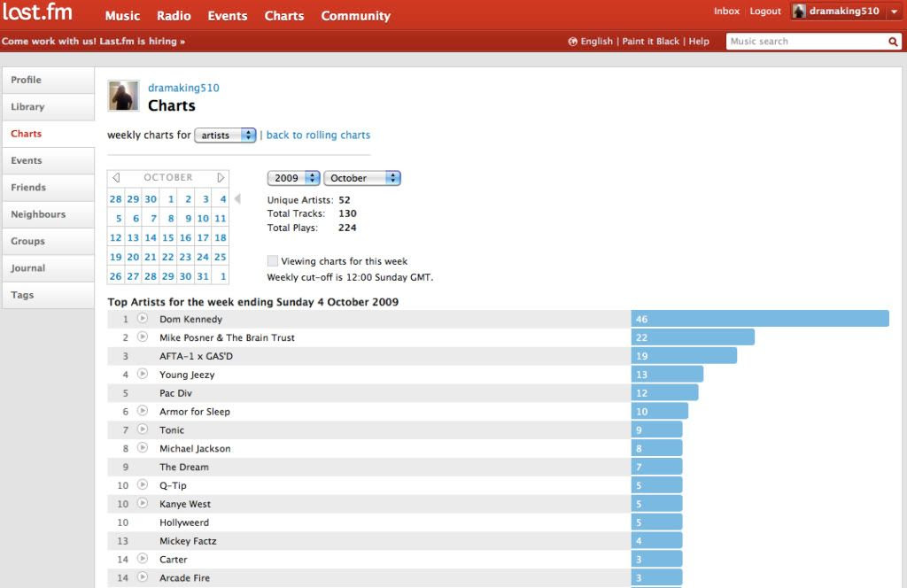907x588 pixels.
Task: Go to next month in calendar
Action: (x=221, y=177)
